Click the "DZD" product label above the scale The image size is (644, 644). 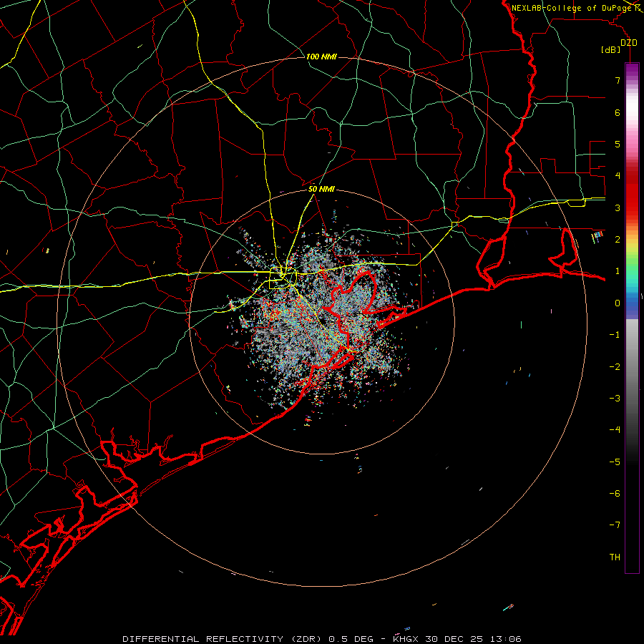point(629,43)
